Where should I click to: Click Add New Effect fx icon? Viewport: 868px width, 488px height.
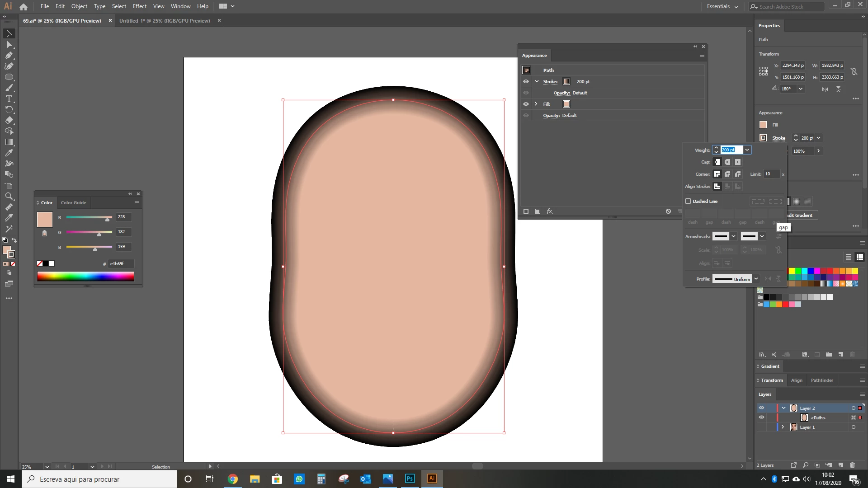(x=550, y=211)
